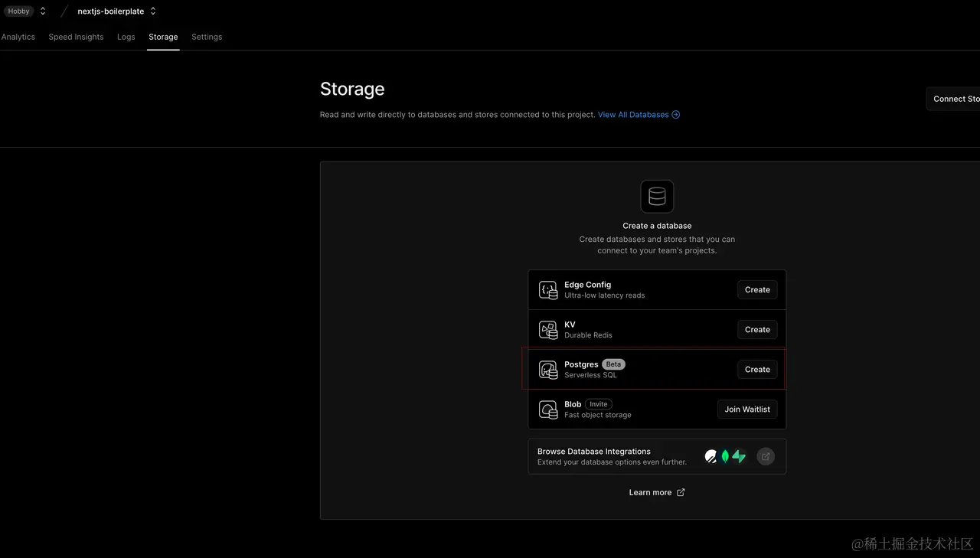Viewport: 980px width, 558px height.
Task: Click the Postgres database icon
Action: click(548, 370)
